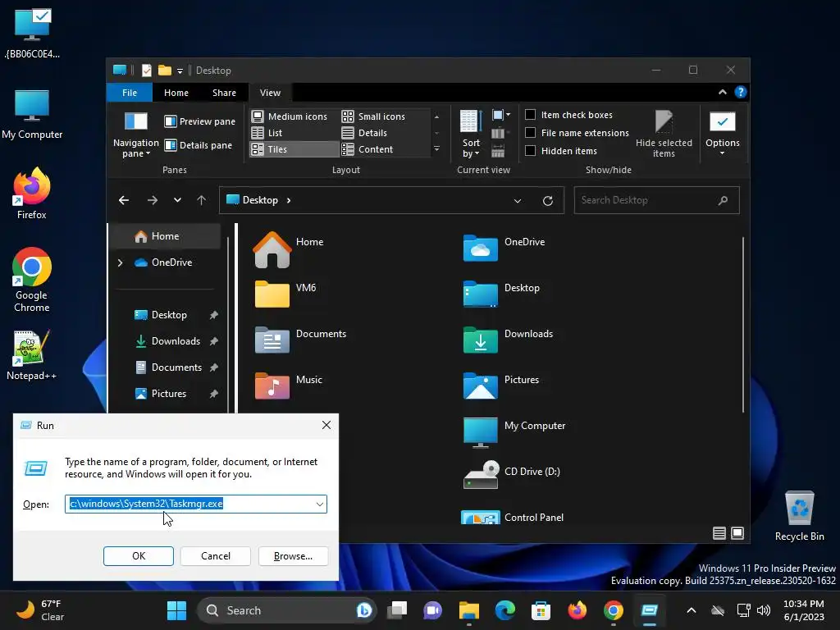Select the CD Drive (D:) tile

click(x=512, y=477)
